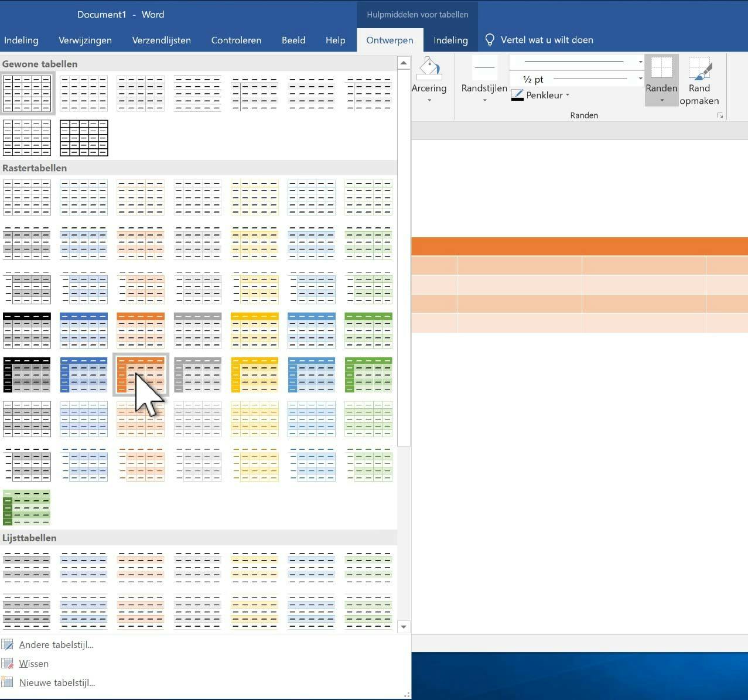Open the Verzendlijsten tab
The width and height of the screenshot is (748, 700).
[x=162, y=40]
